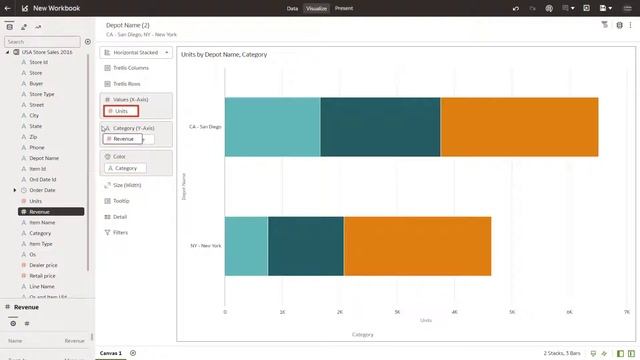The width and height of the screenshot is (640, 360).
Task: Select the Buyer column
Action: tap(36, 83)
